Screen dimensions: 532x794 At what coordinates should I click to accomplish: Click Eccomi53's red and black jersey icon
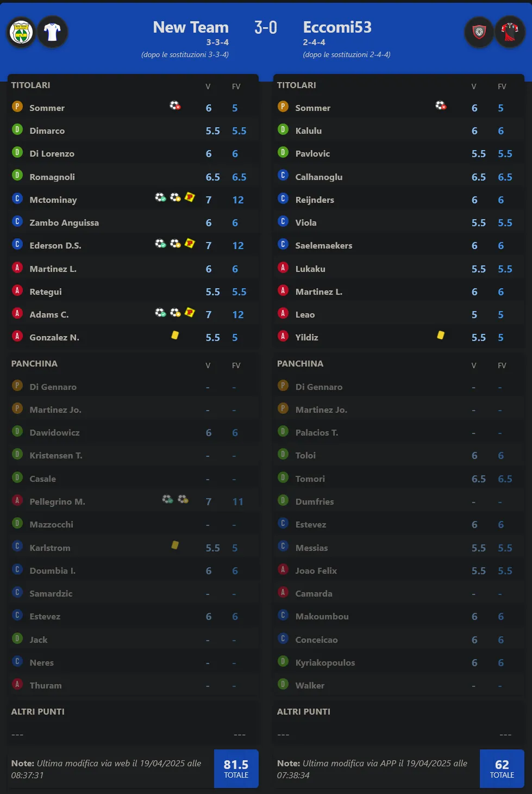510,32
